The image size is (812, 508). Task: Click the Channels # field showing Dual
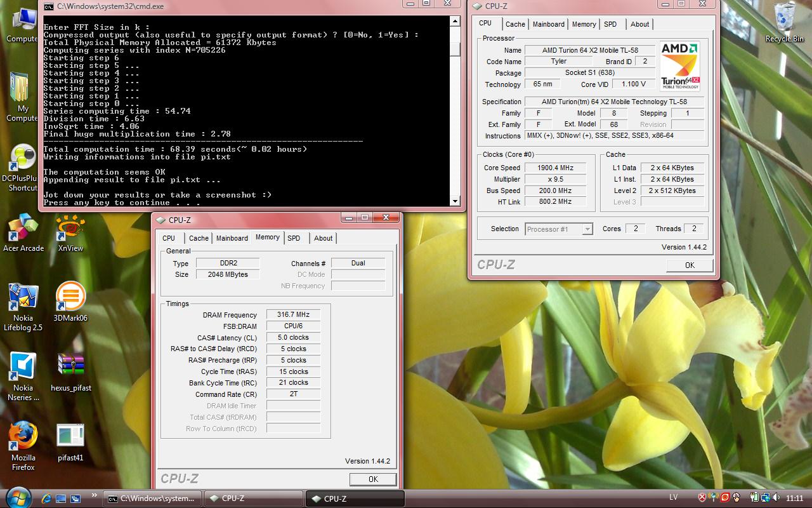point(358,263)
